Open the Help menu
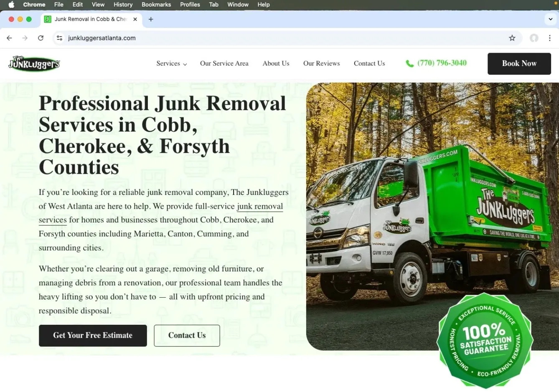559x392 pixels. (264, 5)
